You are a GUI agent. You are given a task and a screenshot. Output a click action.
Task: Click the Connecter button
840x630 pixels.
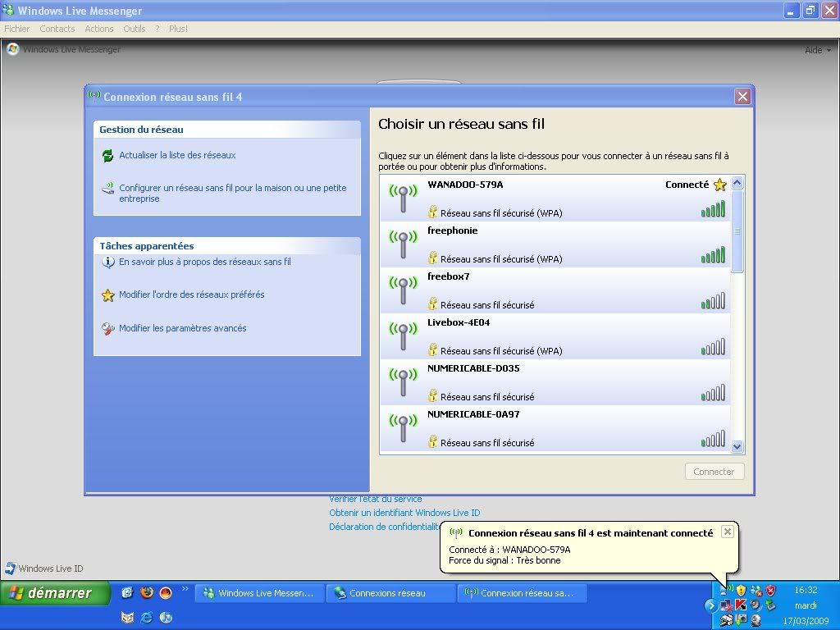tap(714, 472)
